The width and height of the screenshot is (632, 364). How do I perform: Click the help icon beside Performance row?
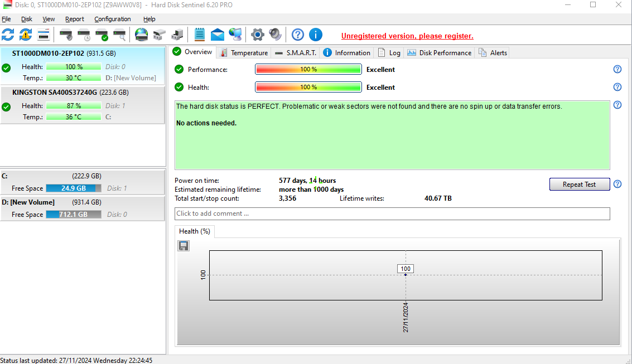pos(617,69)
